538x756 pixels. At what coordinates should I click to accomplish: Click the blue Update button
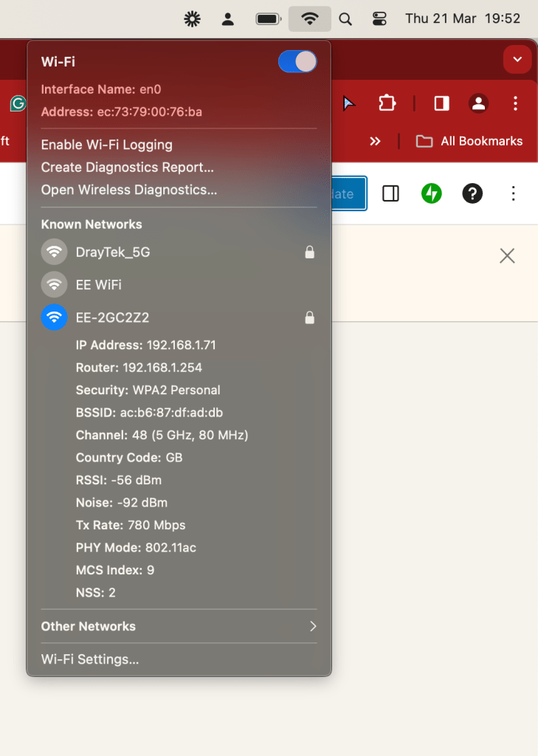[x=349, y=194]
